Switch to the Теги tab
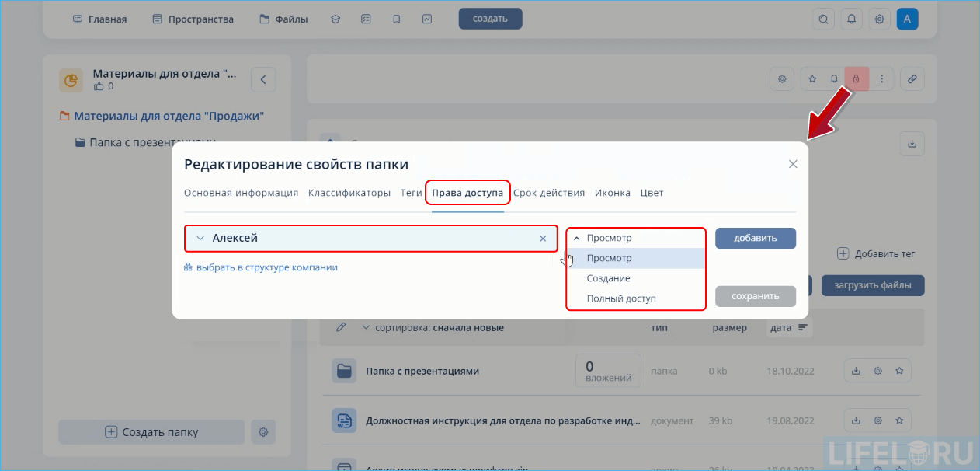 [411, 192]
